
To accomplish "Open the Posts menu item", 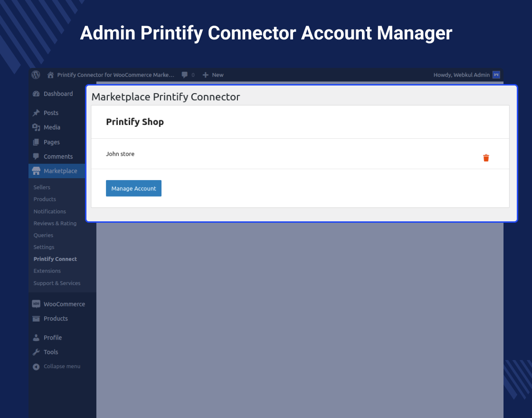I will (x=51, y=113).
